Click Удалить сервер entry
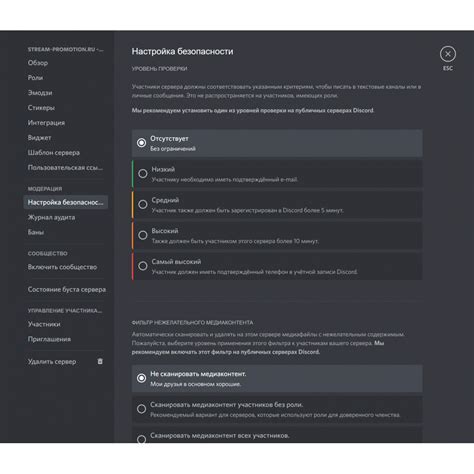 (52, 362)
